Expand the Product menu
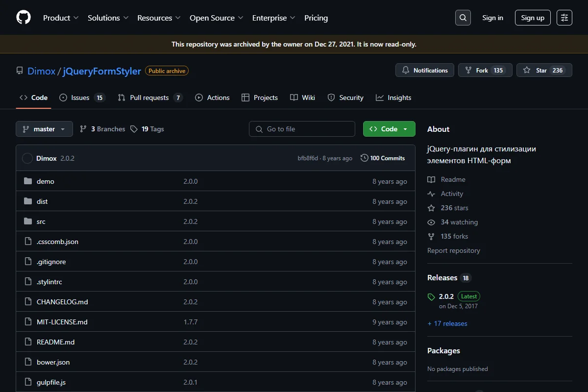This screenshot has height=392, width=588. (61, 18)
